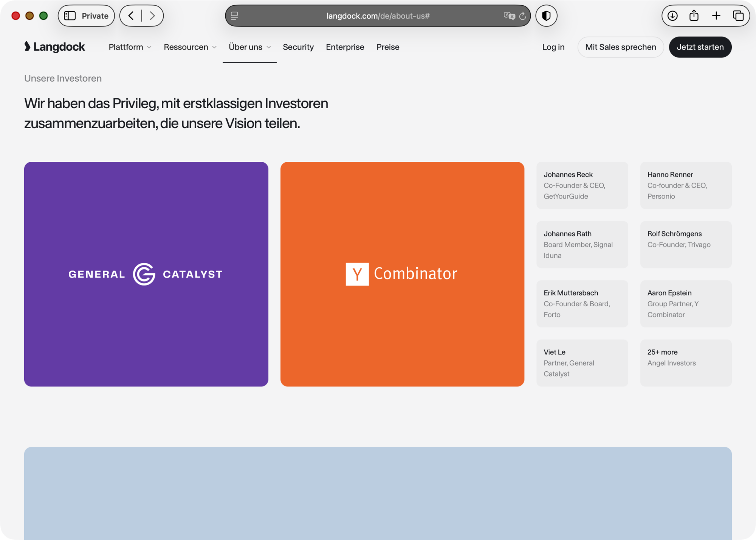This screenshot has width=756, height=540.
Task: Select the 25+ more Angel Investors card
Action: point(686,363)
